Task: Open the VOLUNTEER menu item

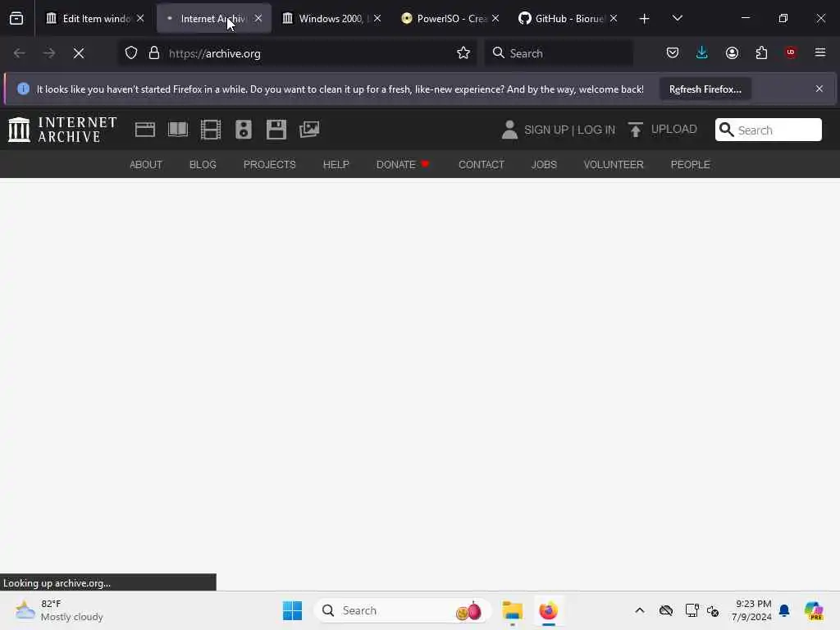Action: click(614, 164)
